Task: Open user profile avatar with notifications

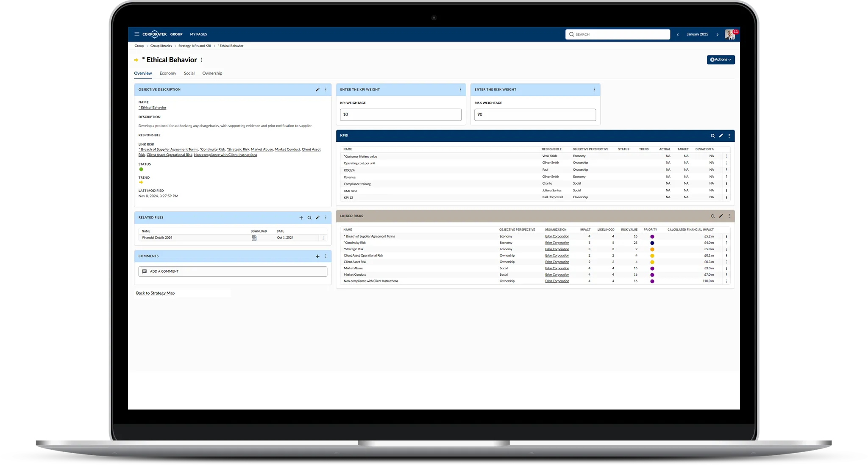Action: pos(731,34)
